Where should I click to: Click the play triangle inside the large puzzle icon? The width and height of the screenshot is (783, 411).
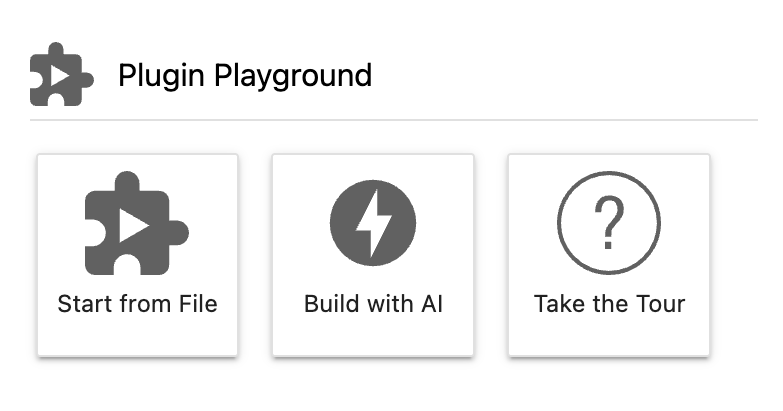[x=133, y=226]
